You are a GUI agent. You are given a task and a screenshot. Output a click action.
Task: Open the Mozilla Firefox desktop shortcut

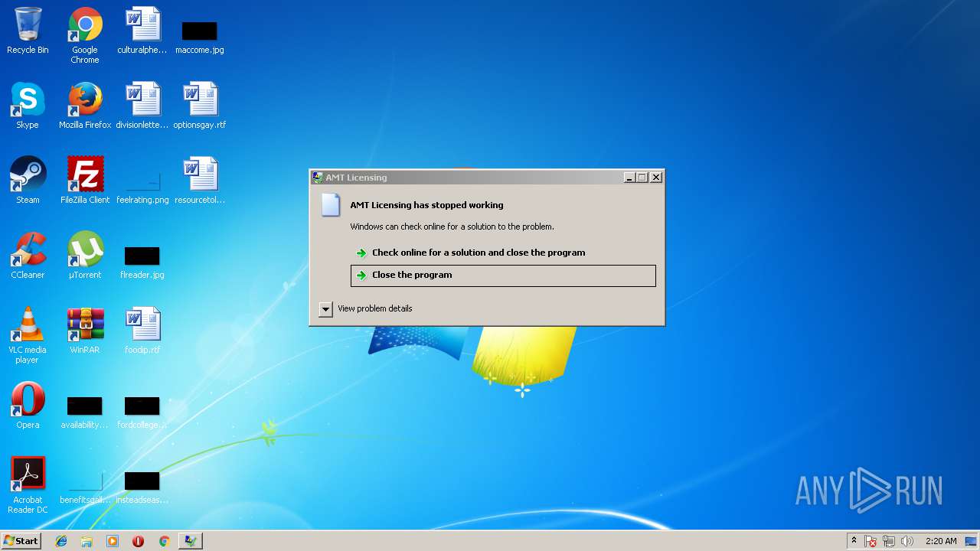[x=85, y=106]
